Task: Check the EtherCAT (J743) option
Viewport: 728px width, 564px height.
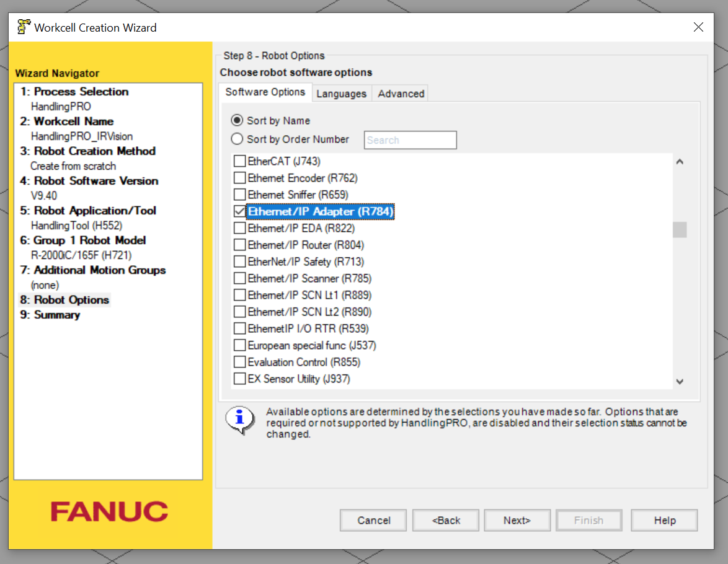Action: (x=239, y=161)
